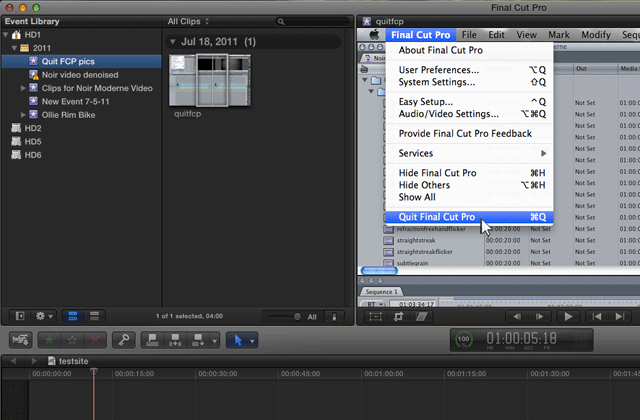Screen dimensions: 640x420
Task: Go forward in timeline history
Action: (34, 361)
